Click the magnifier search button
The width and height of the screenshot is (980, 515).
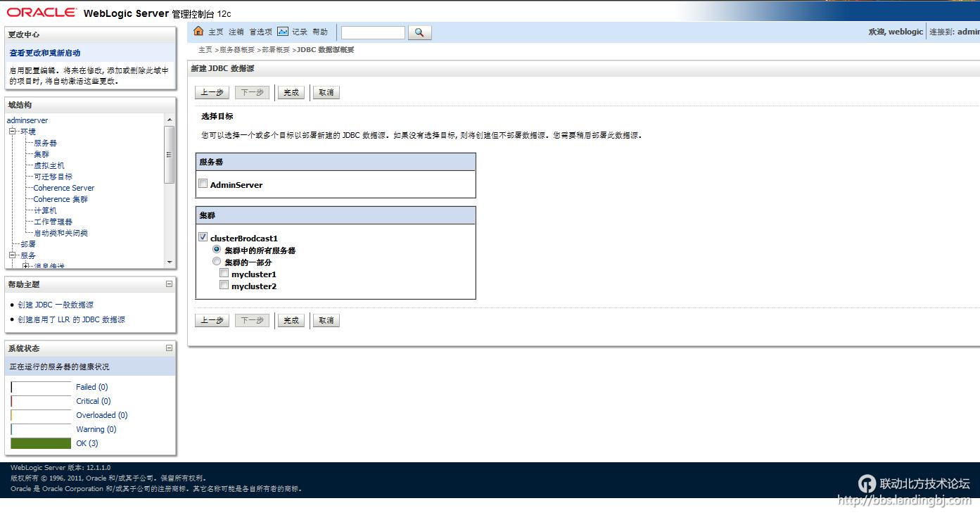(419, 32)
